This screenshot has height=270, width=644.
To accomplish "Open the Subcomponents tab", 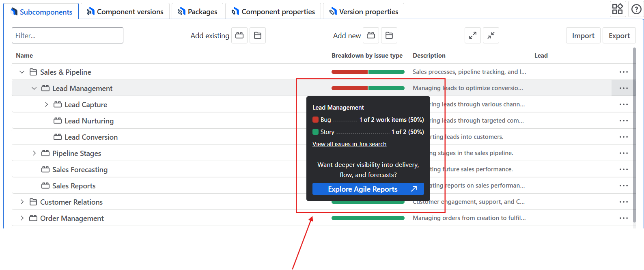I will point(41,11).
